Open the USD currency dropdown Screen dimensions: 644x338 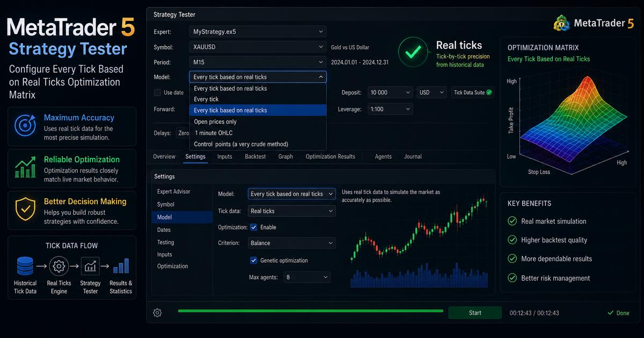click(x=431, y=92)
